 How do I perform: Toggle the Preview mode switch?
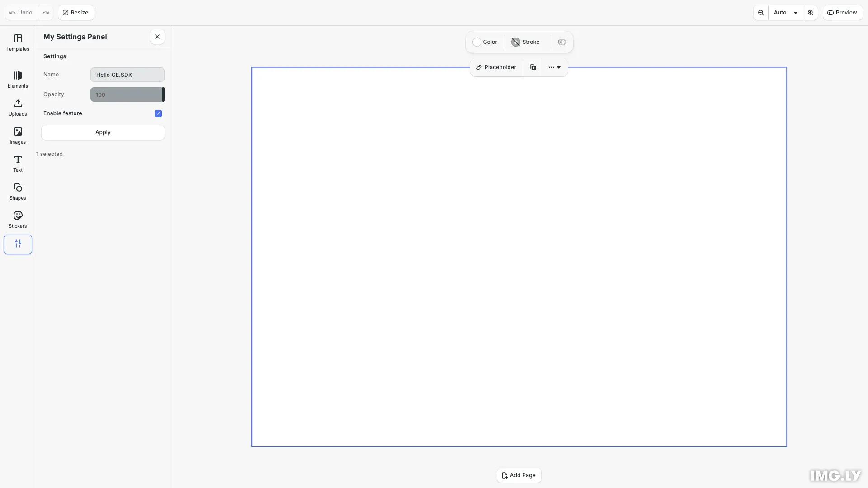point(843,13)
